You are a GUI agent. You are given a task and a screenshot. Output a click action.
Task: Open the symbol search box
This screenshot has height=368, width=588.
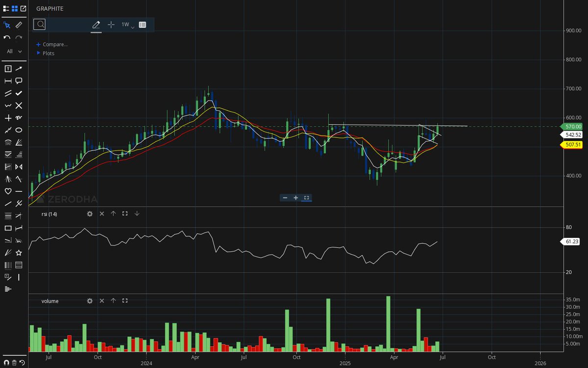[x=40, y=24]
